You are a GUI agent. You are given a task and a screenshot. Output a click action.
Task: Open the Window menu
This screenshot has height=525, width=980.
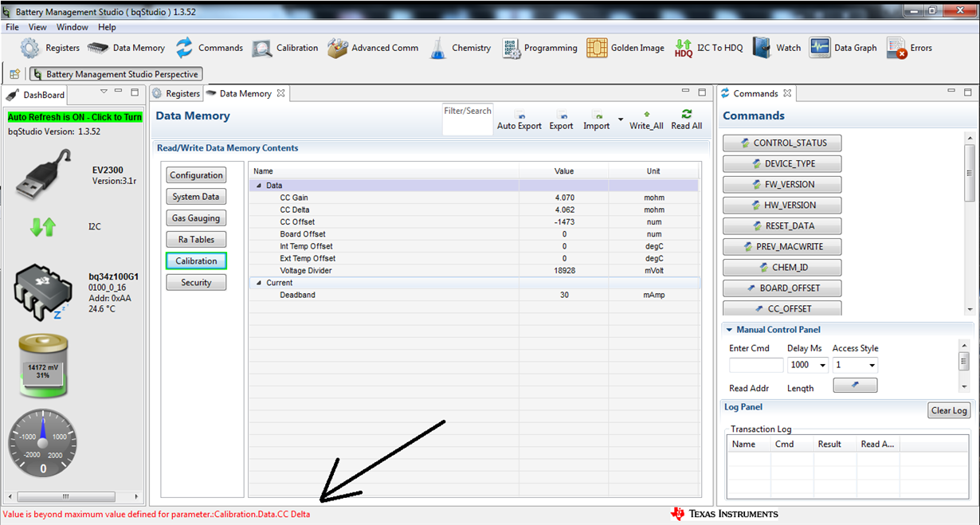tap(72, 27)
